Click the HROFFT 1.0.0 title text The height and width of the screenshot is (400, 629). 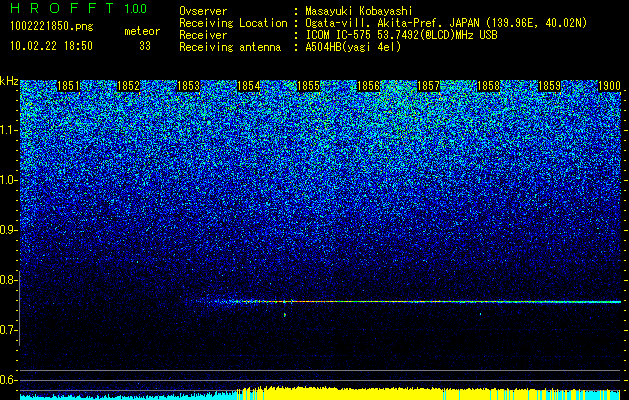click(x=79, y=8)
